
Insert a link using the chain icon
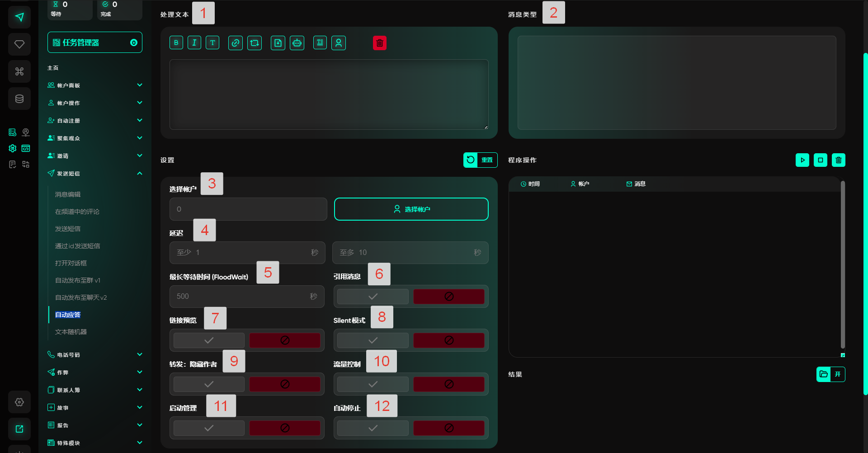pyautogui.click(x=235, y=43)
